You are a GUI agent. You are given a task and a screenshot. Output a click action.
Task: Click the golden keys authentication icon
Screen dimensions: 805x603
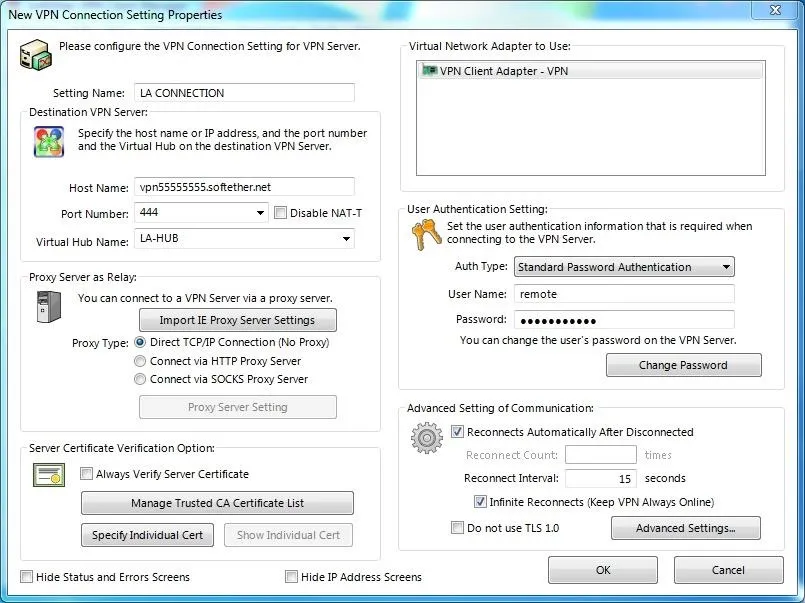426,235
